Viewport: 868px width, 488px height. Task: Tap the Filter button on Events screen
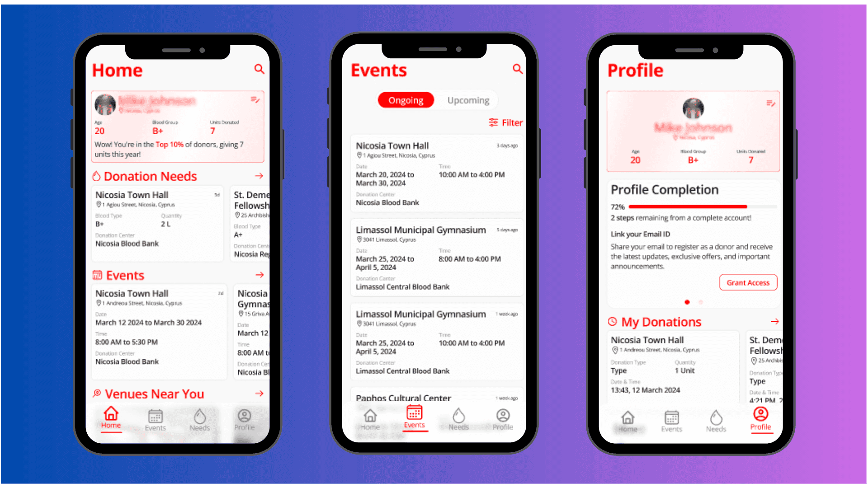(506, 123)
